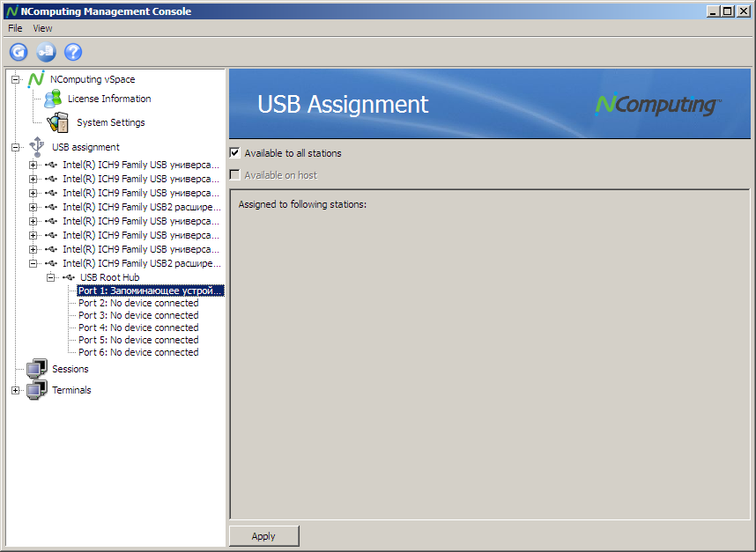Click the NComputing title bar application icon
This screenshot has height=552, width=756.
[x=12, y=11]
